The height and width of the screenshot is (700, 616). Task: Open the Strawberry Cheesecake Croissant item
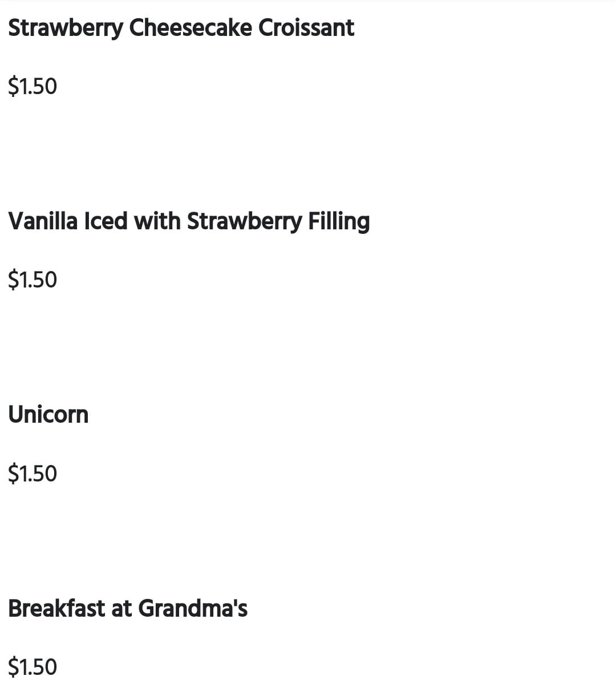click(181, 28)
